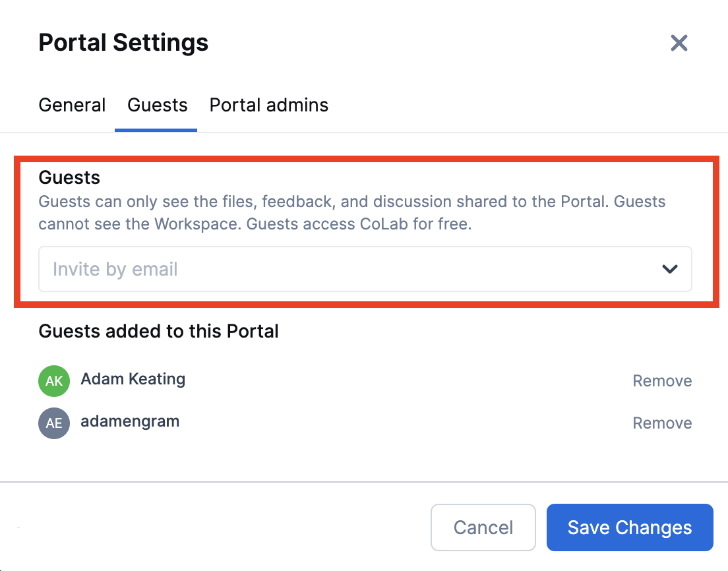Open the Portal admins tab
Screen dimensions: 728x571
point(268,105)
